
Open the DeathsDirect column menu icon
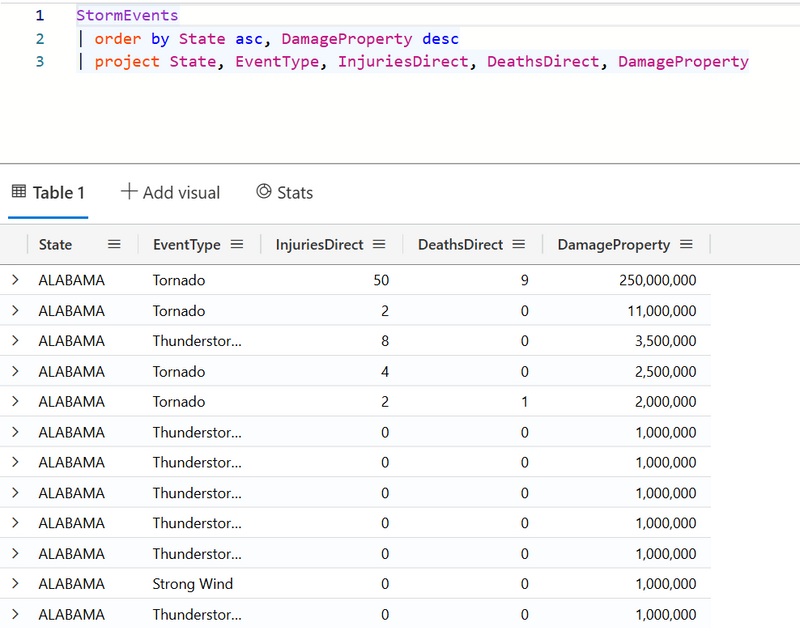pyautogui.click(x=519, y=244)
